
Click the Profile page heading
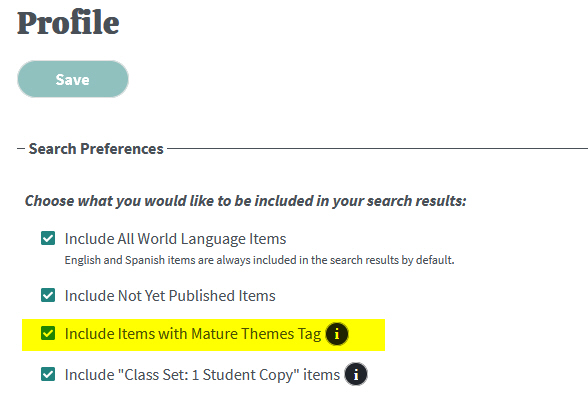pyautogui.click(x=68, y=23)
